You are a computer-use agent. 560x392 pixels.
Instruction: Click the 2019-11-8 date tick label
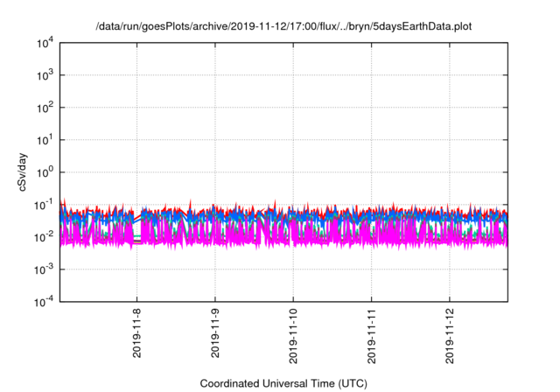tap(136, 333)
